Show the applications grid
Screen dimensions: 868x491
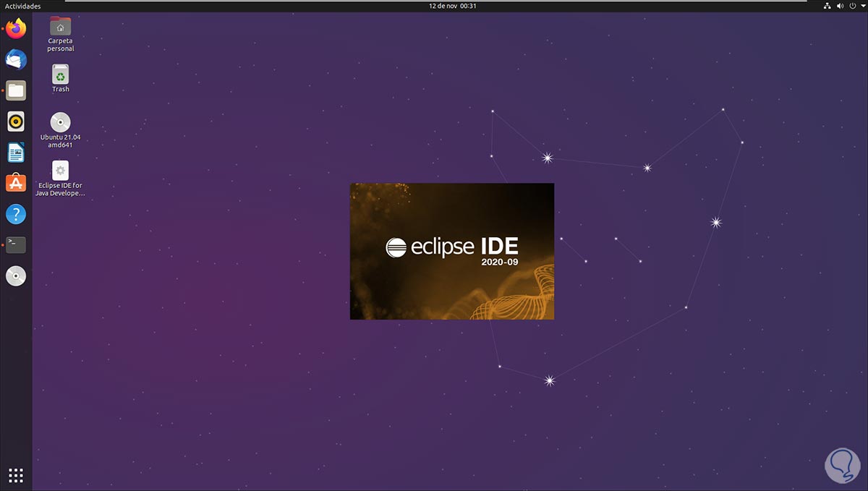click(16, 475)
